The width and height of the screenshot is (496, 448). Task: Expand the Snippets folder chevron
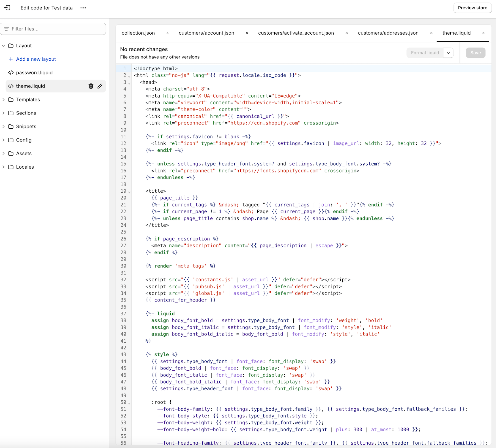coord(3,126)
